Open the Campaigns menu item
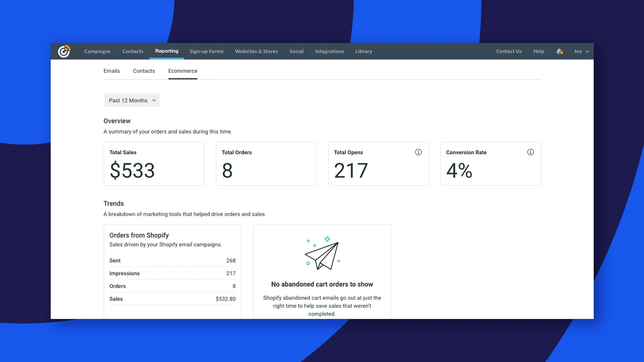 pyautogui.click(x=97, y=51)
